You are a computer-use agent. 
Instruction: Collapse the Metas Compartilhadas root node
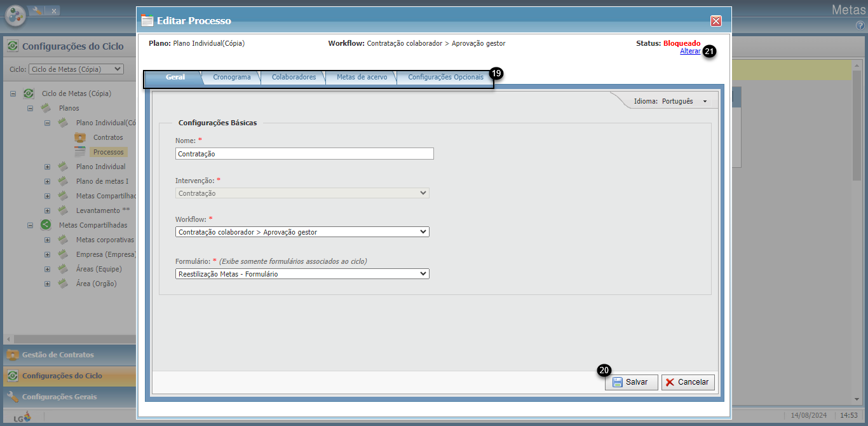click(x=30, y=225)
